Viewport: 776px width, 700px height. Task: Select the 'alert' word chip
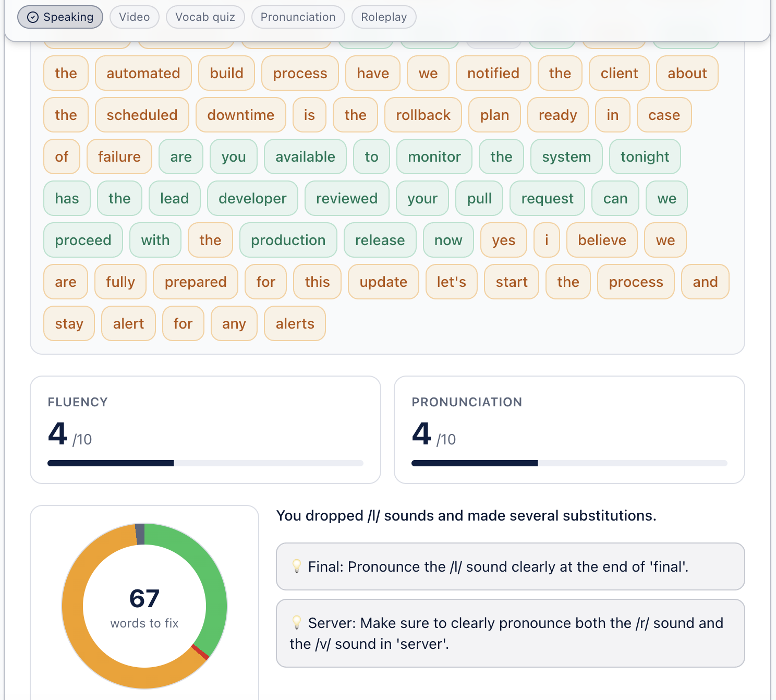coord(128,323)
